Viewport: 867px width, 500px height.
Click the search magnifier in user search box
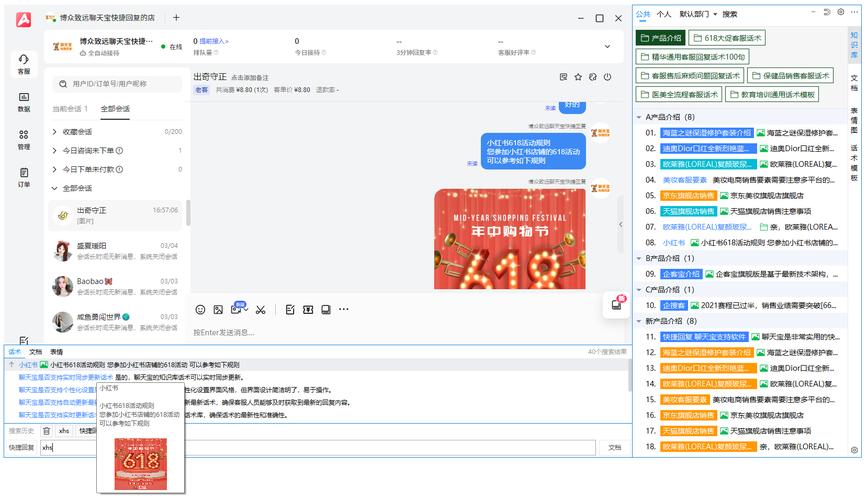click(x=64, y=84)
